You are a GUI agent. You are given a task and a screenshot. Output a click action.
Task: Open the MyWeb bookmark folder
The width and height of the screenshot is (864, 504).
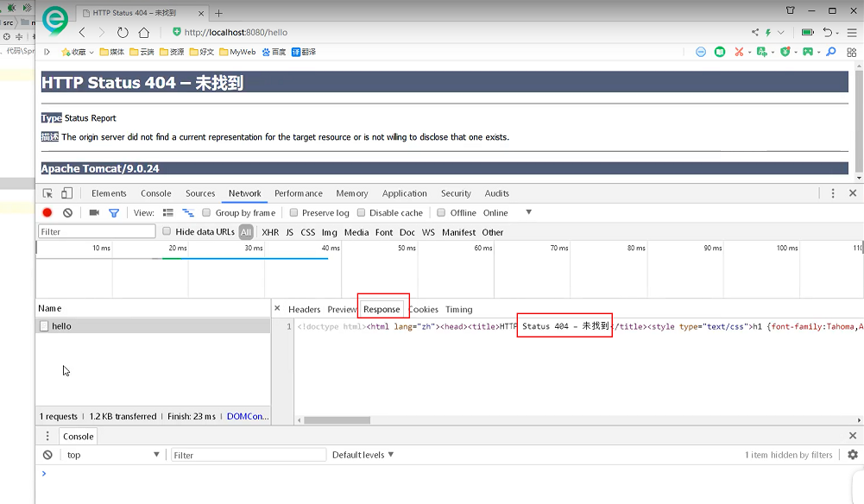(x=237, y=52)
